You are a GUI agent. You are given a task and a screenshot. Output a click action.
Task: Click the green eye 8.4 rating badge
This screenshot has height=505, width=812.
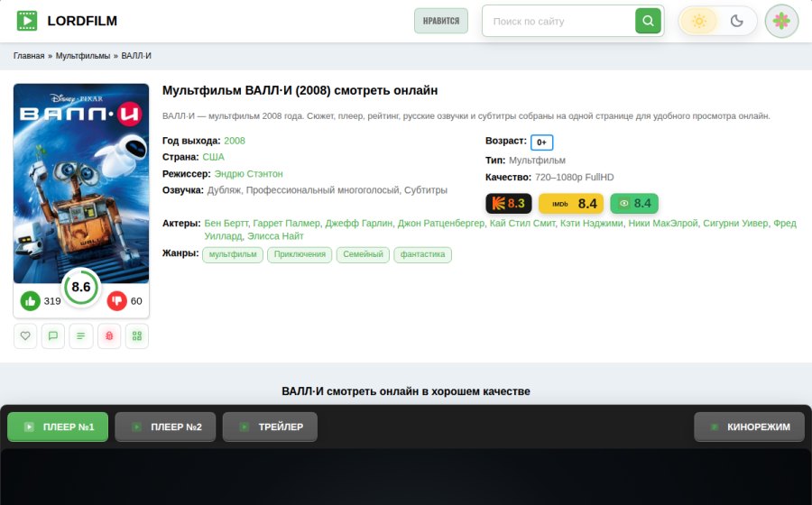tap(634, 203)
